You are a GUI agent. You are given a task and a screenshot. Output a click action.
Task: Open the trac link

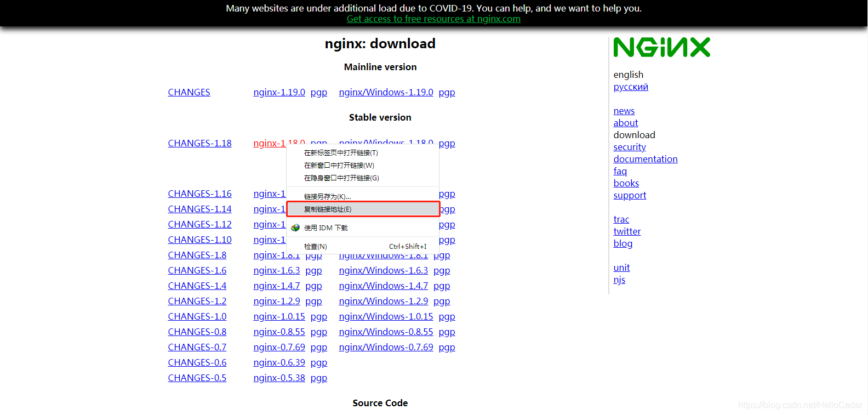[x=621, y=219]
